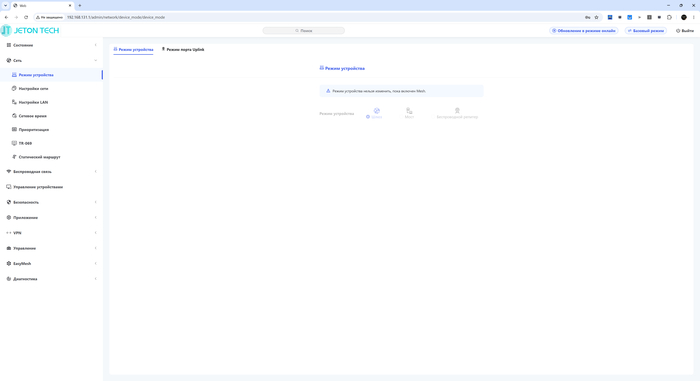The height and width of the screenshot is (381, 700).
Task: Switch to the Uplink port mode tab
Action: click(183, 50)
